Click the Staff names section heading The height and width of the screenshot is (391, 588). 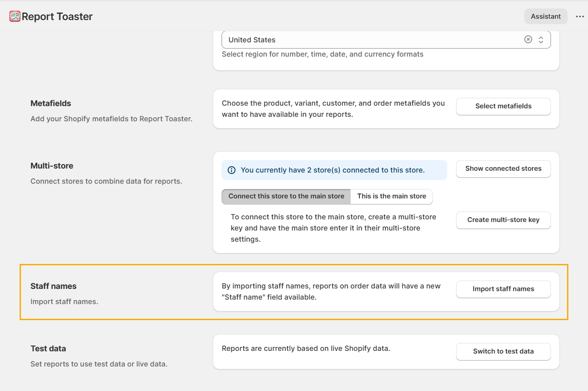53,286
